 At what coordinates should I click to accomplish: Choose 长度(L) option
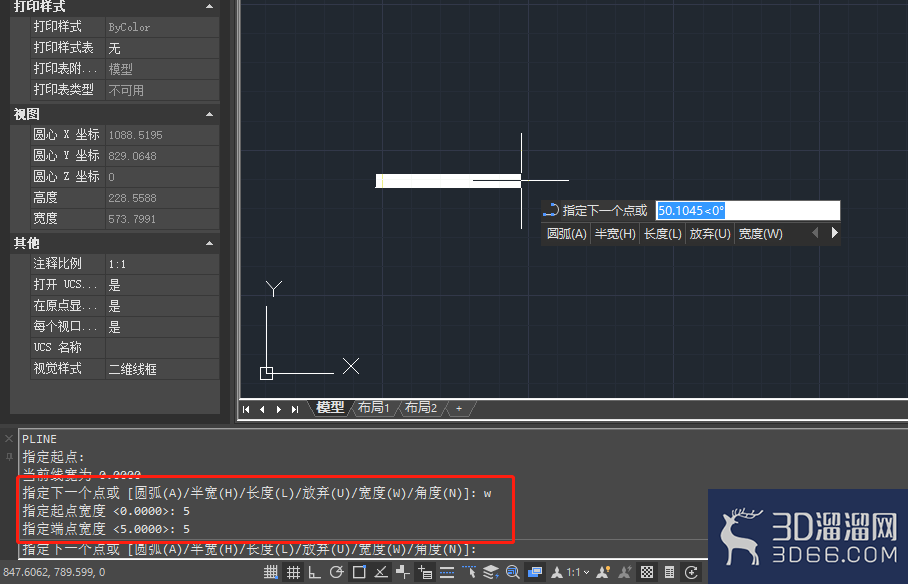tap(662, 234)
